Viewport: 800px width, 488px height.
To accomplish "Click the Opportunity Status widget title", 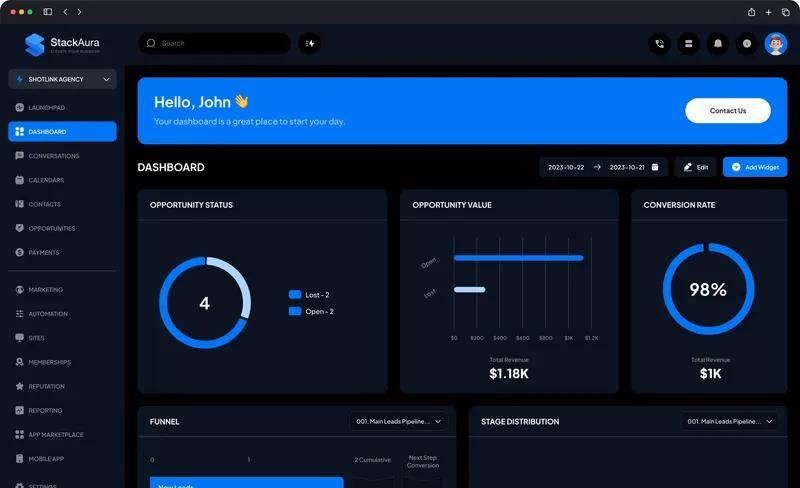I will pyautogui.click(x=191, y=205).
